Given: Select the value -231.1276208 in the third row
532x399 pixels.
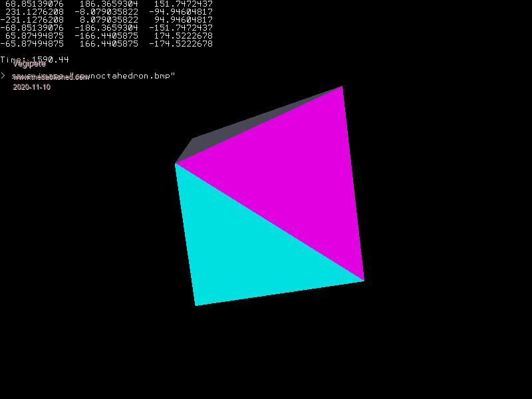Looking at the screenshot, I should point(32,20).
